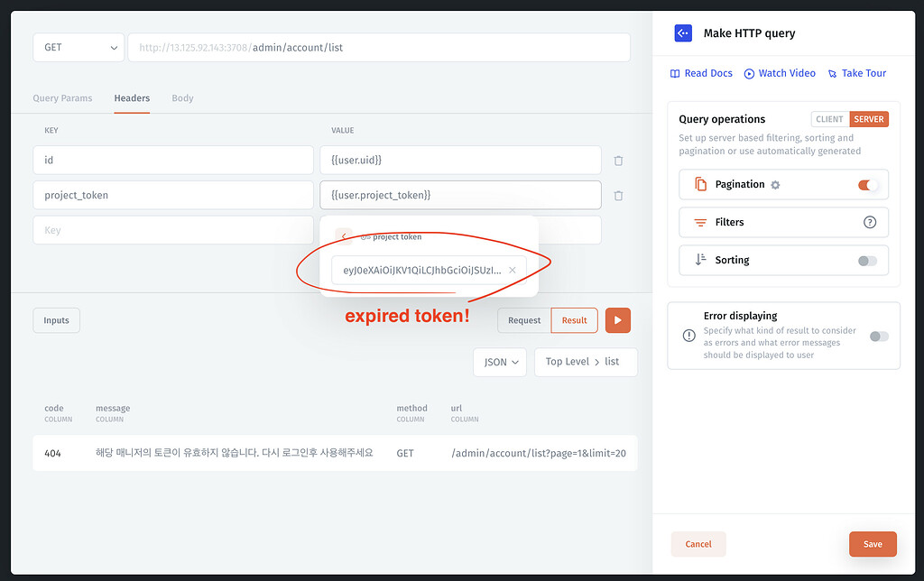
Task: Enable the Sorting toggle
Action: pyautogui.click(x=866, y=260)
